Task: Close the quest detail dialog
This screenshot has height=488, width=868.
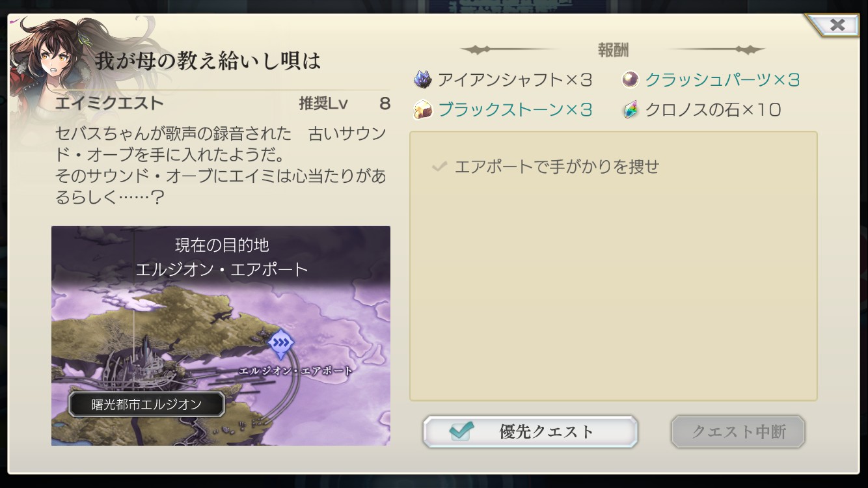Action: [x=837, y=25]
